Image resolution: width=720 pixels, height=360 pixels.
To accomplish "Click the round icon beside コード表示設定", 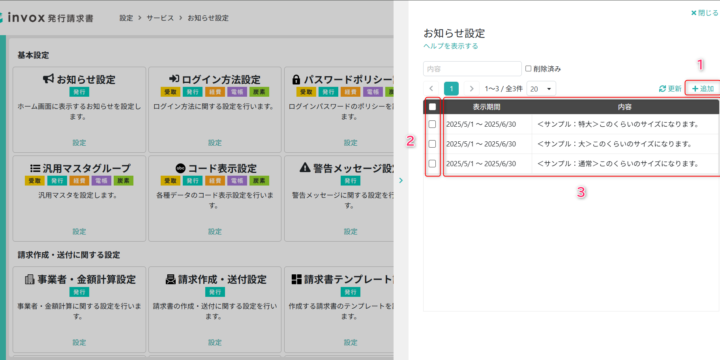I will point(180,168).
